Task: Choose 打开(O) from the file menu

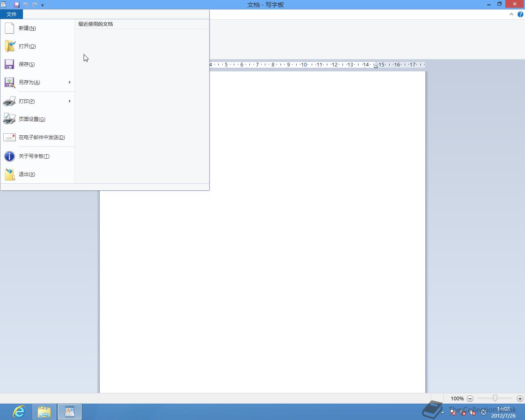Action: [37, 46]
